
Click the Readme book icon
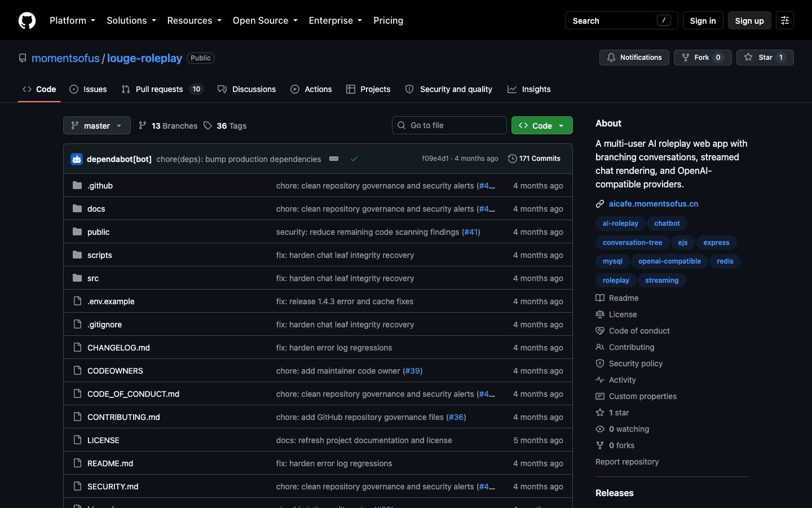[x=600, y=298]
